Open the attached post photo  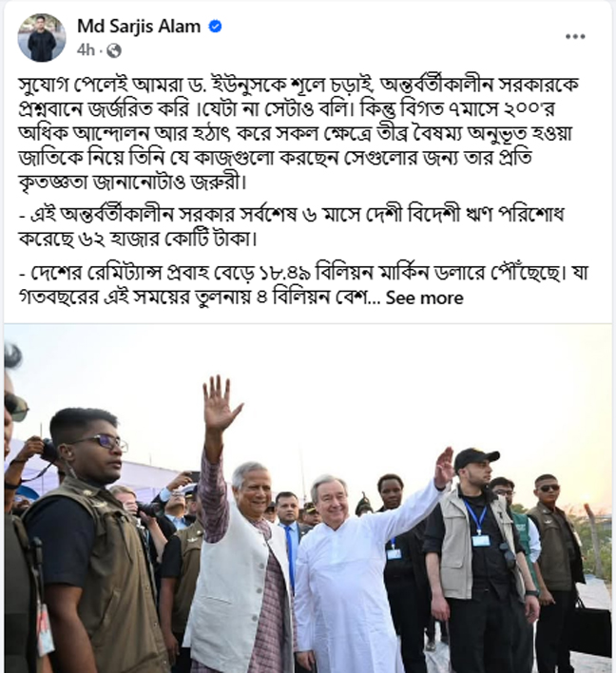308,498
